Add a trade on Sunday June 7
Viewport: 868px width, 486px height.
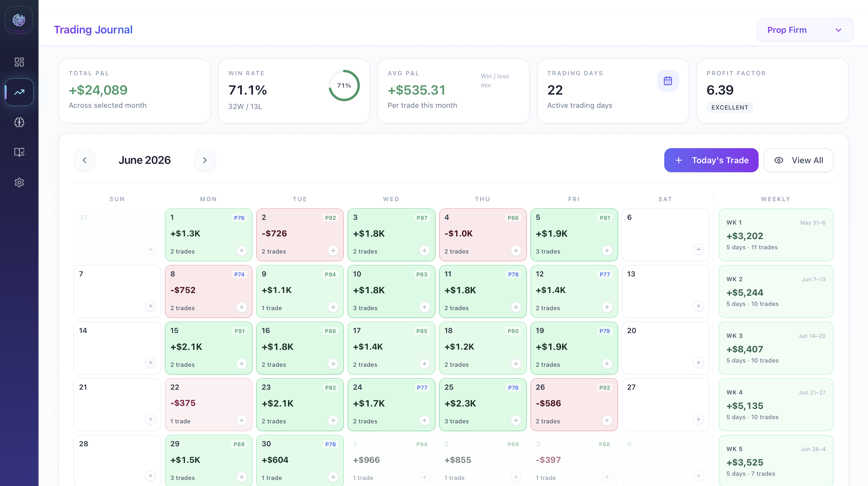point(150,306)
